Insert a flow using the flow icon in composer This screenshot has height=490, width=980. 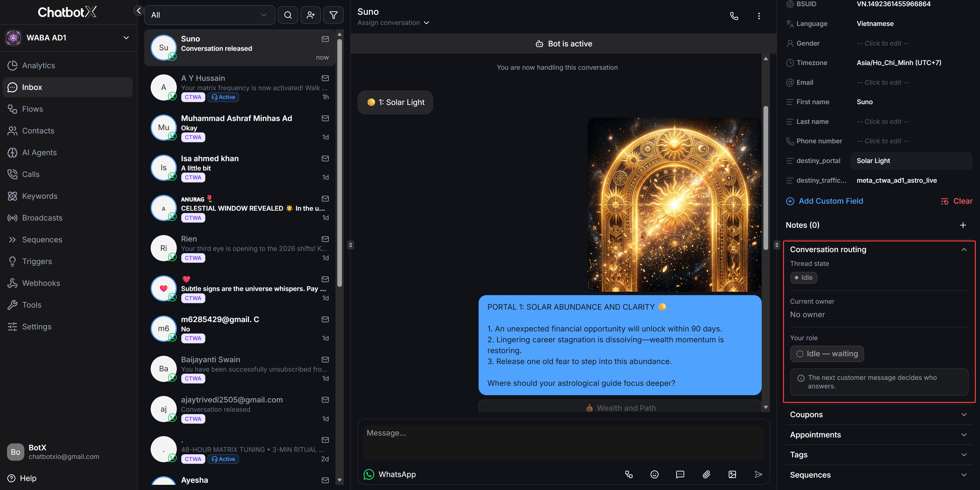point(629,474)
